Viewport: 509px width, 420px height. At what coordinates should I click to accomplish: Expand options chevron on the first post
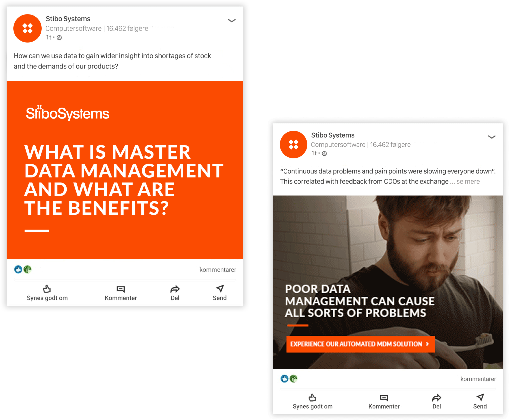232,21
